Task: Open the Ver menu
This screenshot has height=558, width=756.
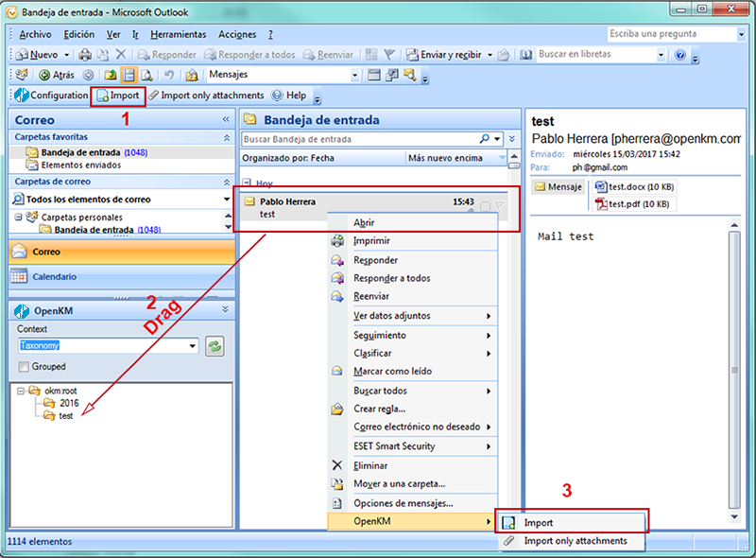Action: point(113,34)
